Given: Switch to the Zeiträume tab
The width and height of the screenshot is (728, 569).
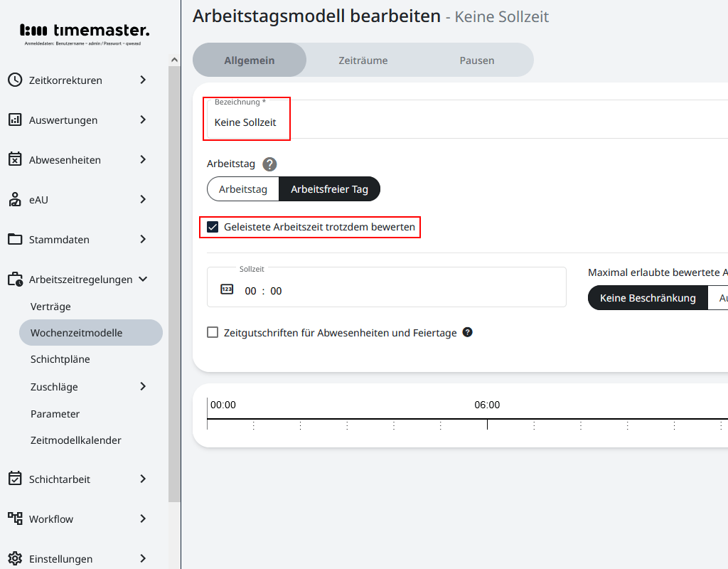Looking at the screenshot, I should [363, 60].
